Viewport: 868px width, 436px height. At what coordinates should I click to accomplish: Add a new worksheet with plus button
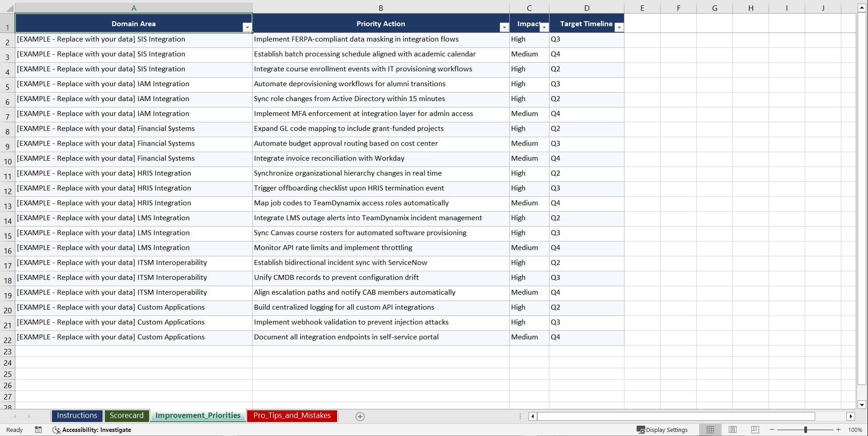pyautogui.click(x=360, y=416)
